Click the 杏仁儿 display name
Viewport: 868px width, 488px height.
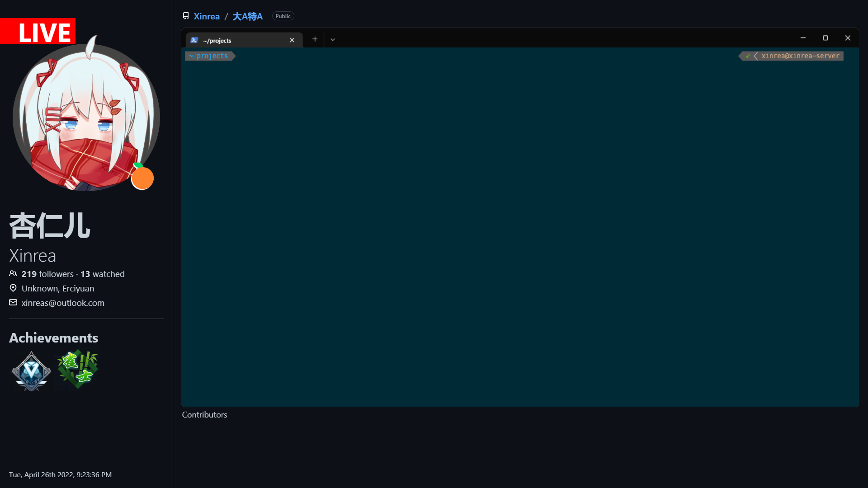(x=50, y=225)
